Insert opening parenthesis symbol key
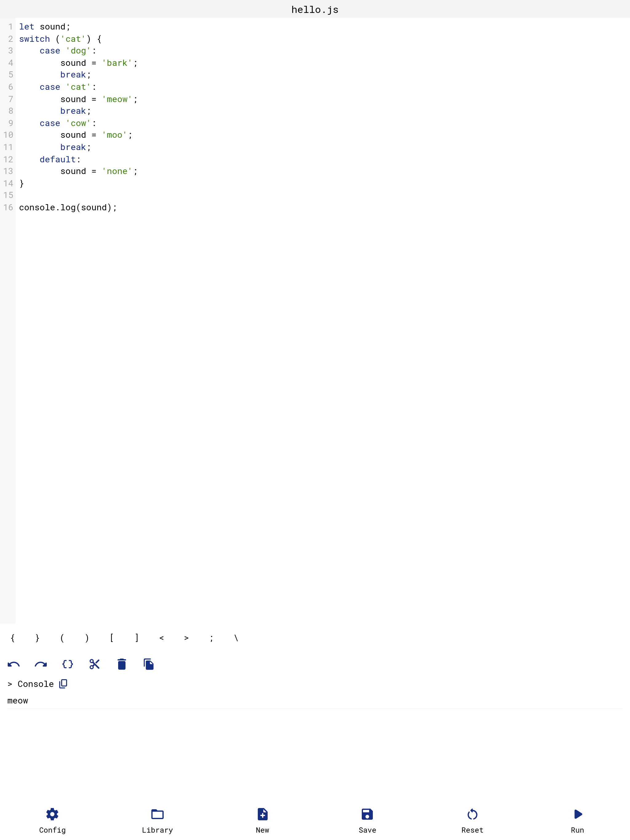The height and width of the screenshot is (840, 630). (62, 638)
